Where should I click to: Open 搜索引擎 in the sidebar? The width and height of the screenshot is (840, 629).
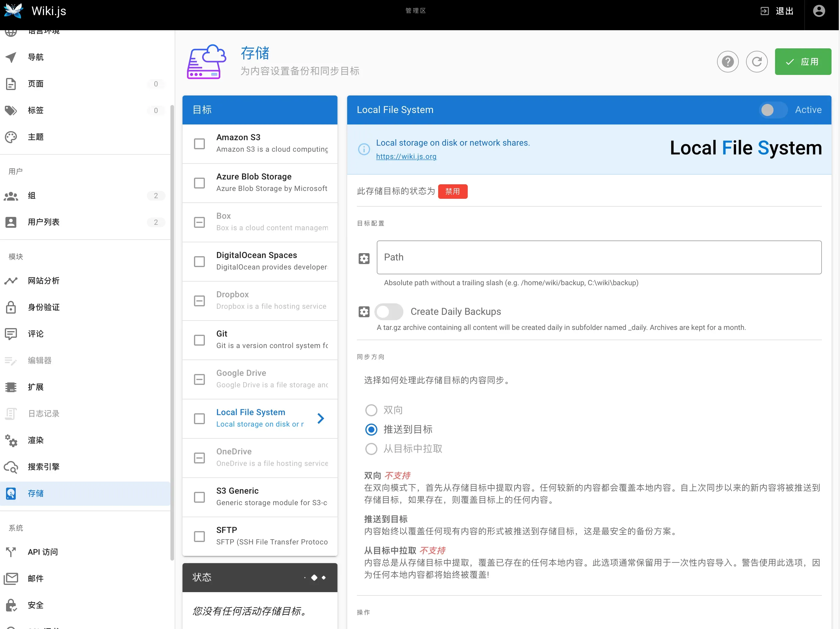(x=85, y=467)
